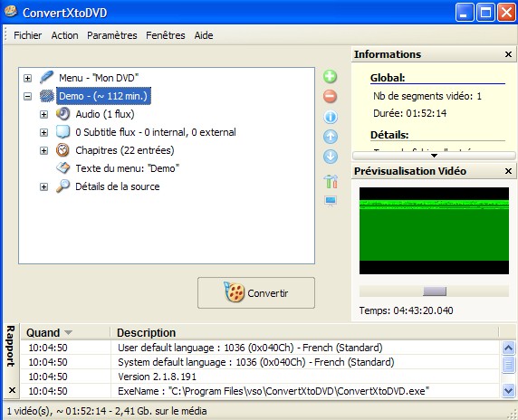Image resolution: width=518 pixels, height=420 pixels.
Task: Open the Action menu
Action: [x=65, y=35]
